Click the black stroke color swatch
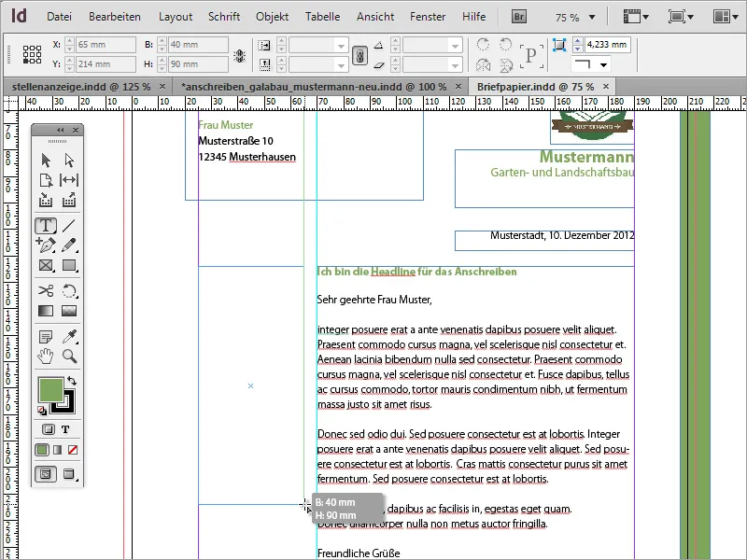 [x=69, y=406]
